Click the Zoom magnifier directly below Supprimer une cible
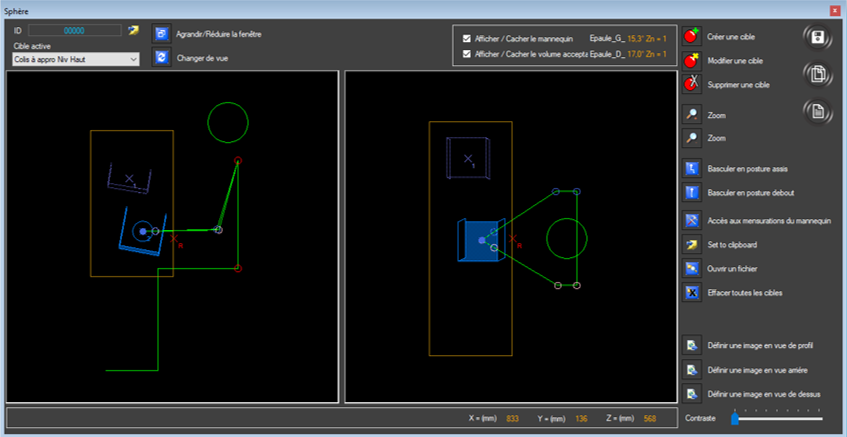The width and height of the screenshot is (847, 437). [692, 115]
